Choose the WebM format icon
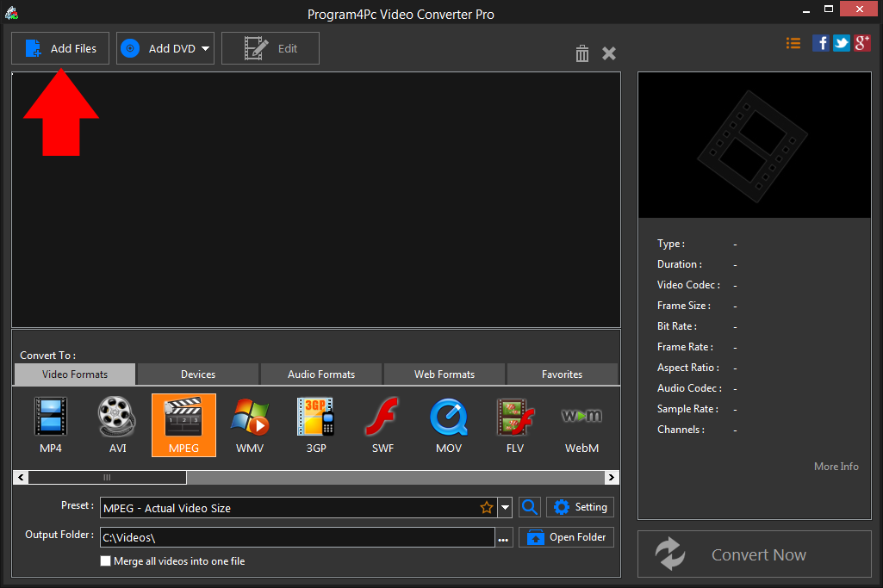Image resolution: width=883 pixels, height=588 pixels. pos(581,424)
